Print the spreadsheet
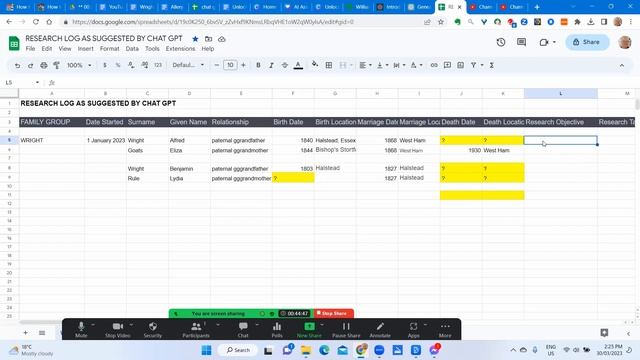The image size is (640, 360). coord(44,65)
